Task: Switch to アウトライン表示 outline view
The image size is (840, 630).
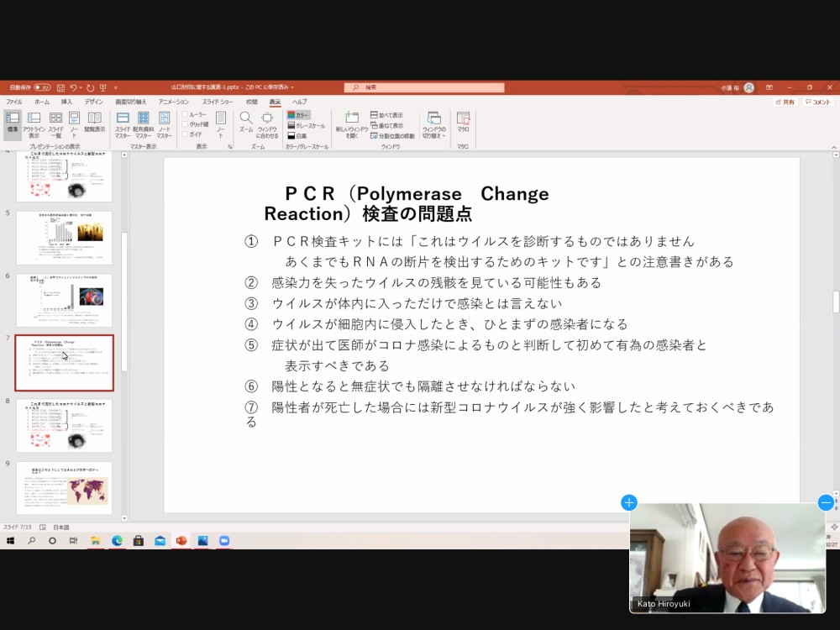Action: [x=34, y=123]
